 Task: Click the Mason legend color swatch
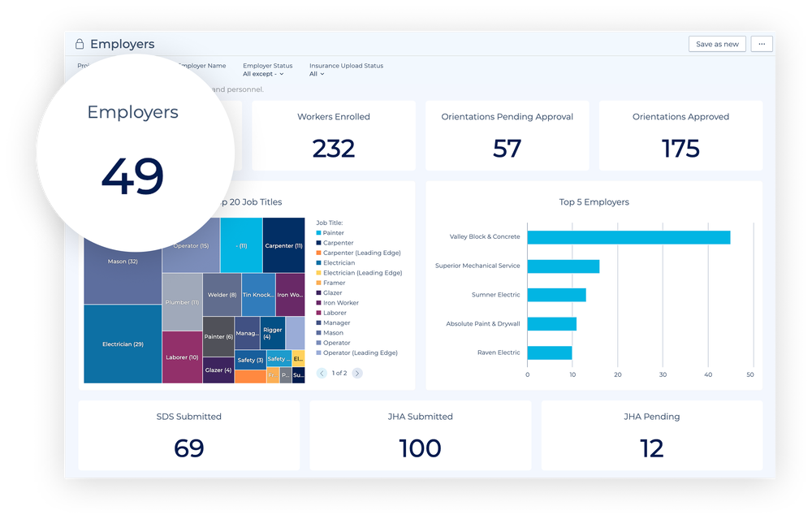point(319,332)
